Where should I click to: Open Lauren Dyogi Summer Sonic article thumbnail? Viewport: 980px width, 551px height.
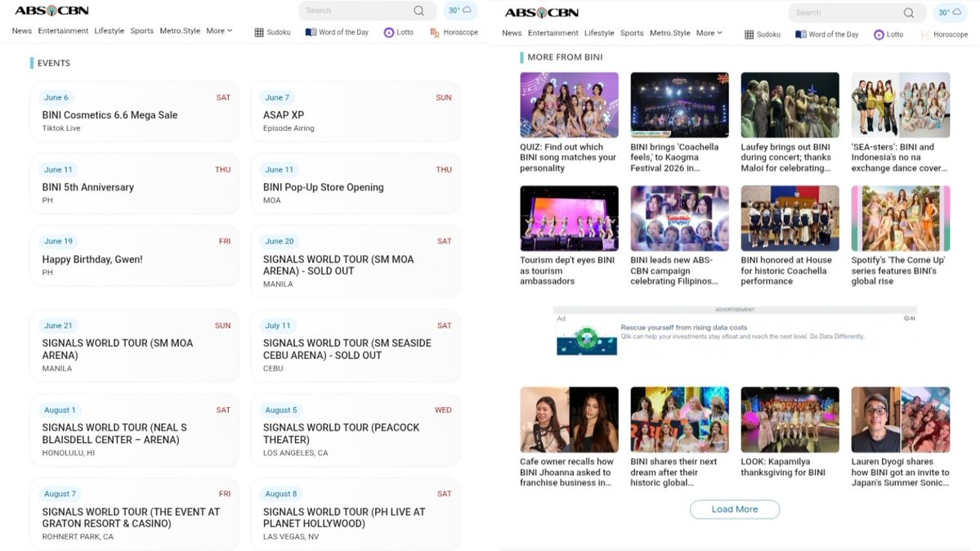[901, 419]
